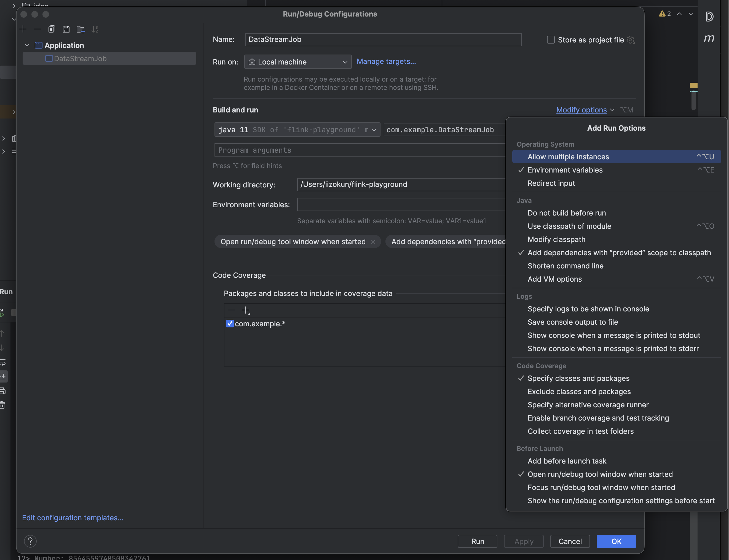Open the help question mark button
This screenshot has height=560, width=729.
30,541
